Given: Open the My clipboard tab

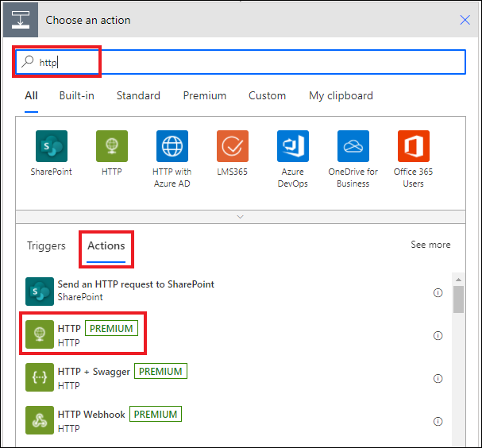Looking at the screenshot, I should click(x=341, y=95).
